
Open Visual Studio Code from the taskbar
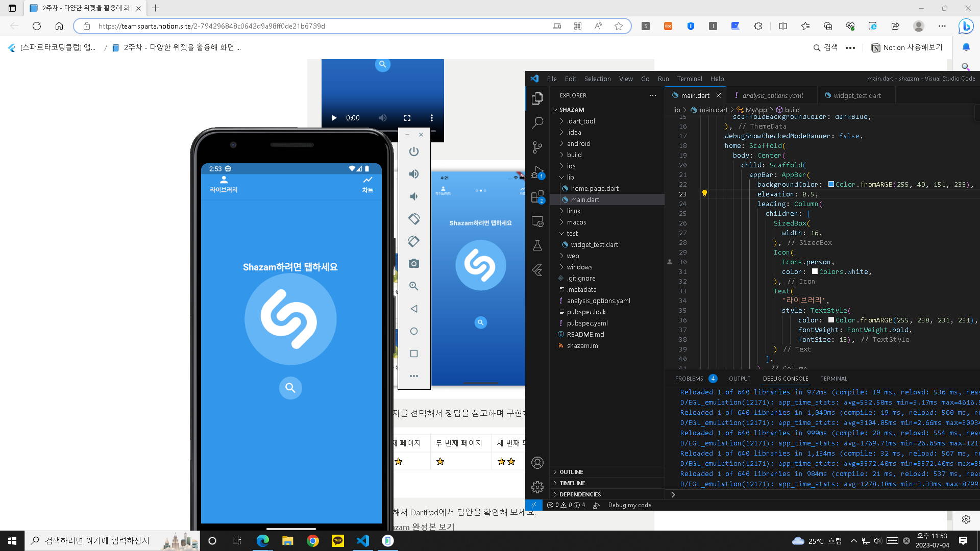(x=363, y=541)
